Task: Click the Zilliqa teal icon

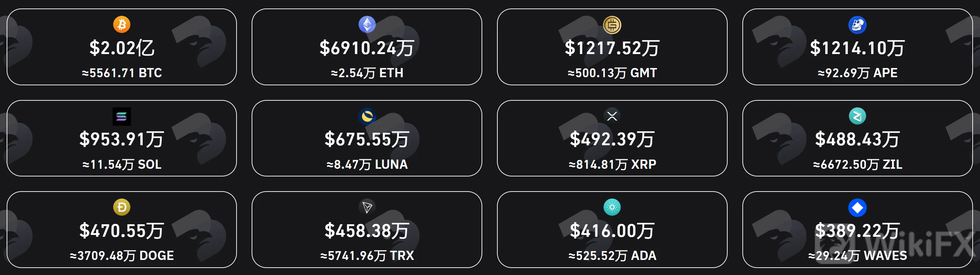Action: coord(857,116)
